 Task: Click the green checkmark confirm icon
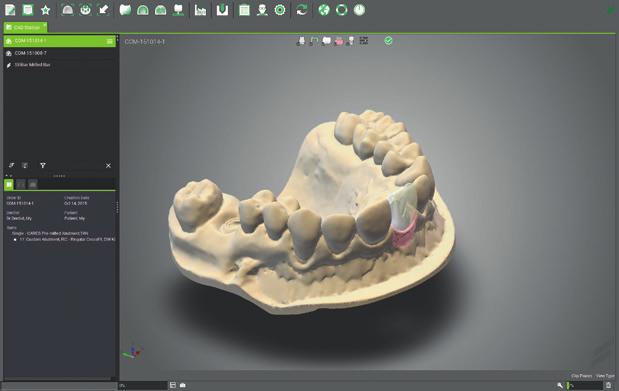[x=388, y=41]
